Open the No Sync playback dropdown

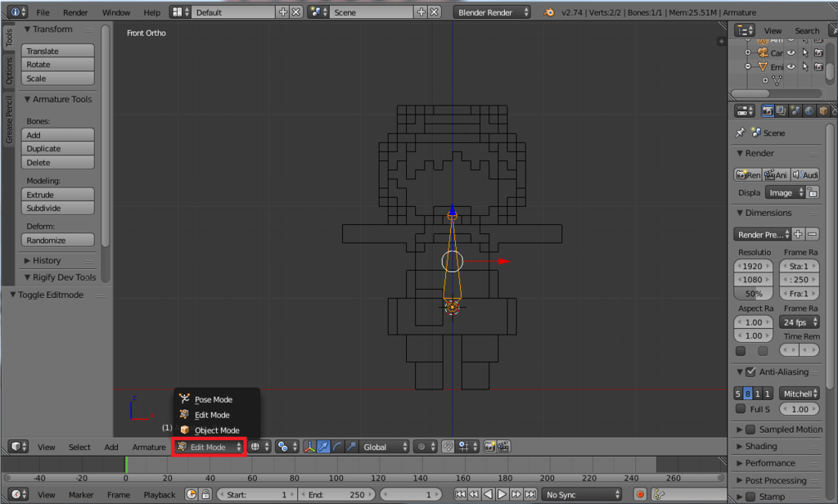pyautogui.click(x=582, y=494)
